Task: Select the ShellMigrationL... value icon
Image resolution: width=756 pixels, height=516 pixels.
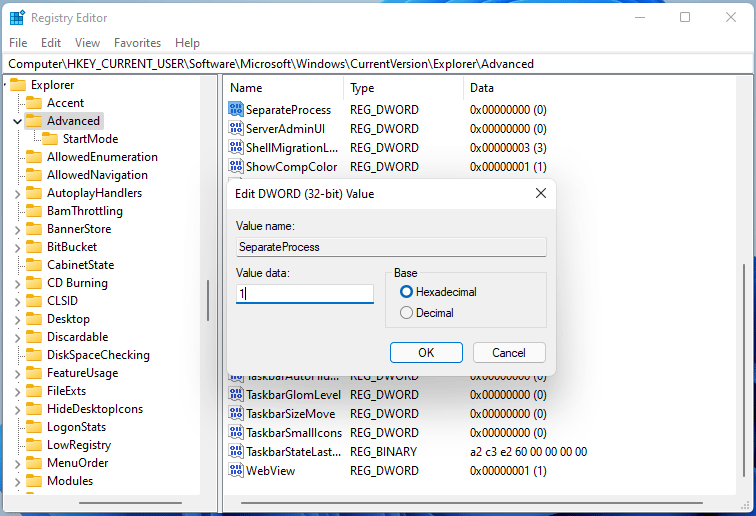Action: tap(236, 147)
